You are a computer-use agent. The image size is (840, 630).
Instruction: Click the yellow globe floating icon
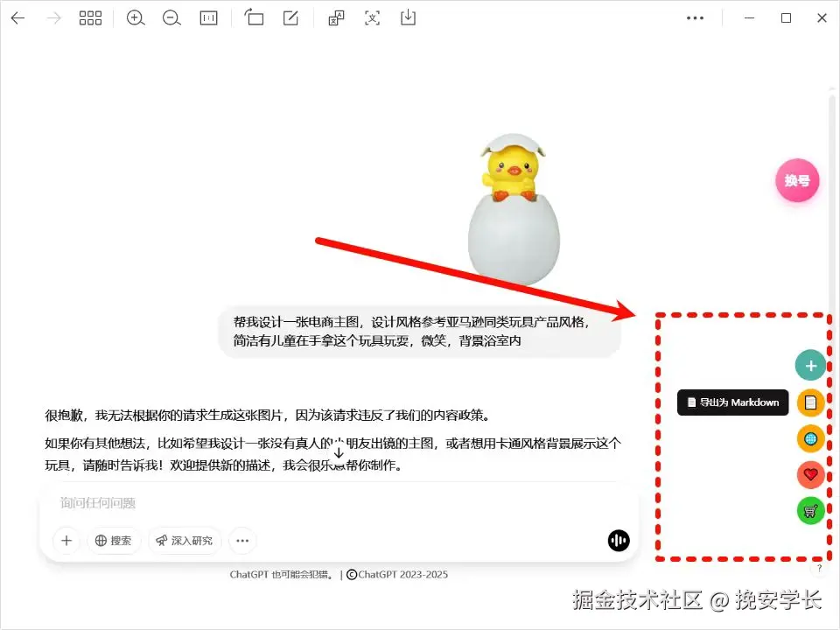click(810, 438)
